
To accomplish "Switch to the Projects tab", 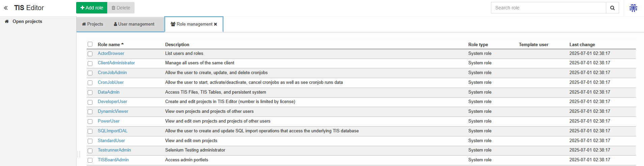I will pyautogui.click(x=92, y=24).
